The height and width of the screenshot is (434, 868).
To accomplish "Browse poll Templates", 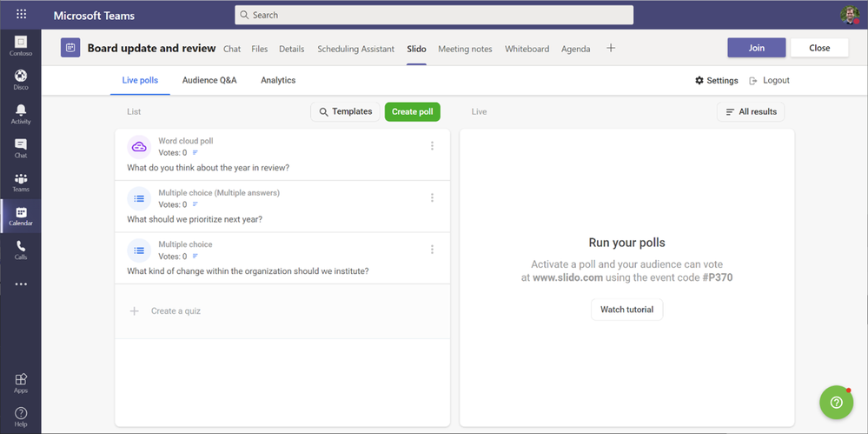I will pyautogui.click(x=346, y=111).
